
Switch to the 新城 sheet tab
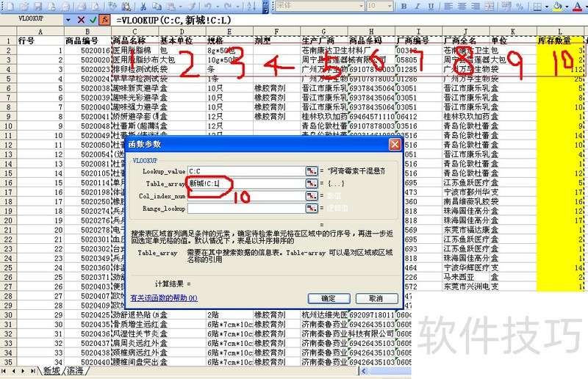point(51,371)
